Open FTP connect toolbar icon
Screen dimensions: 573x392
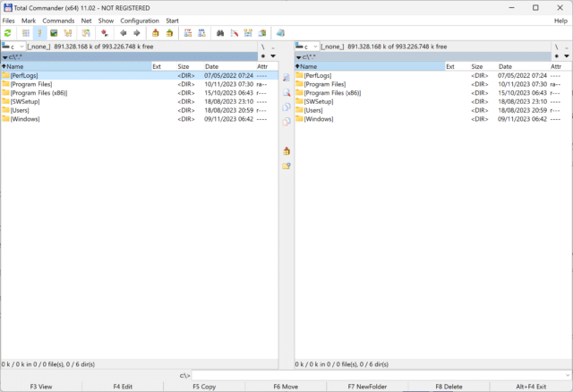pyautogui.click(x=188, y=33)
